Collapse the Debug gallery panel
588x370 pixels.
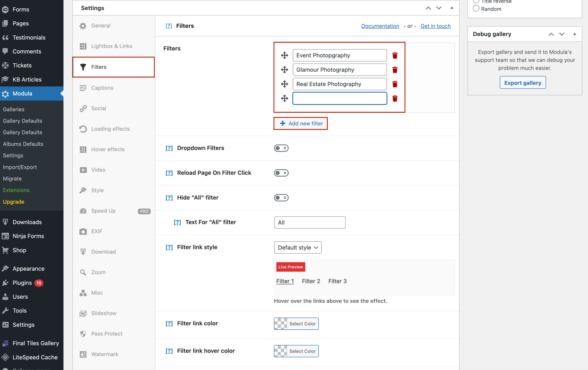574,34
